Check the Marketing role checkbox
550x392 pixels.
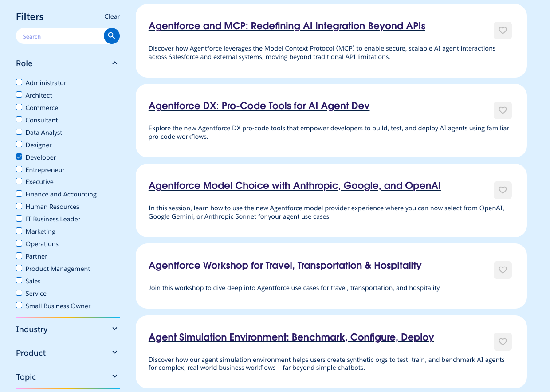[x=19, y=231]
